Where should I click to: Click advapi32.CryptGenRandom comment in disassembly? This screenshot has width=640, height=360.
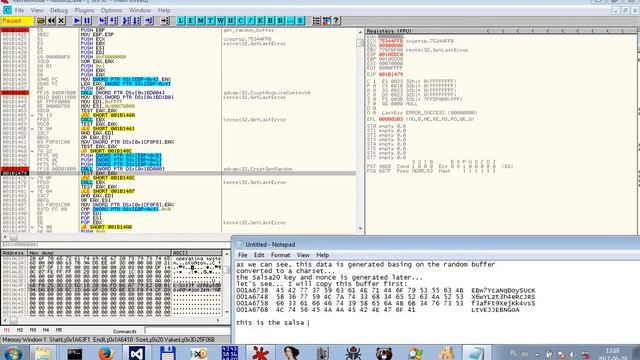tap(258, 169)
